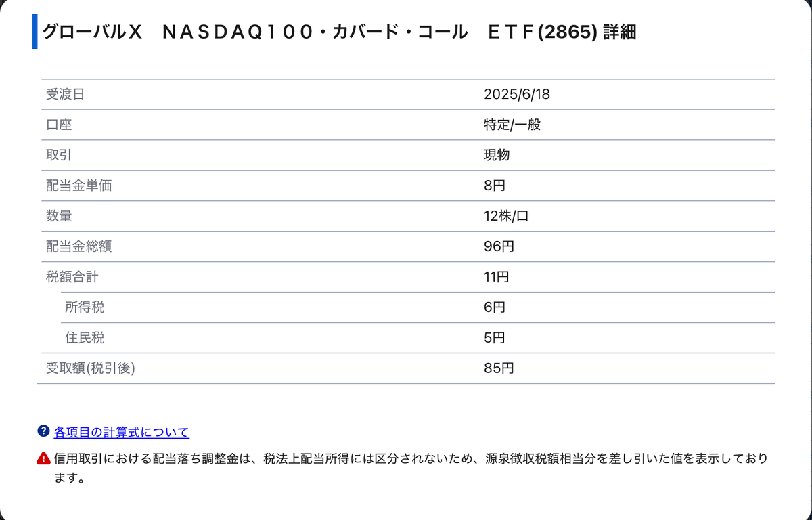Click the 税額合計 row label
Viewport: 812px width, 520px height.
coord(72,277)
